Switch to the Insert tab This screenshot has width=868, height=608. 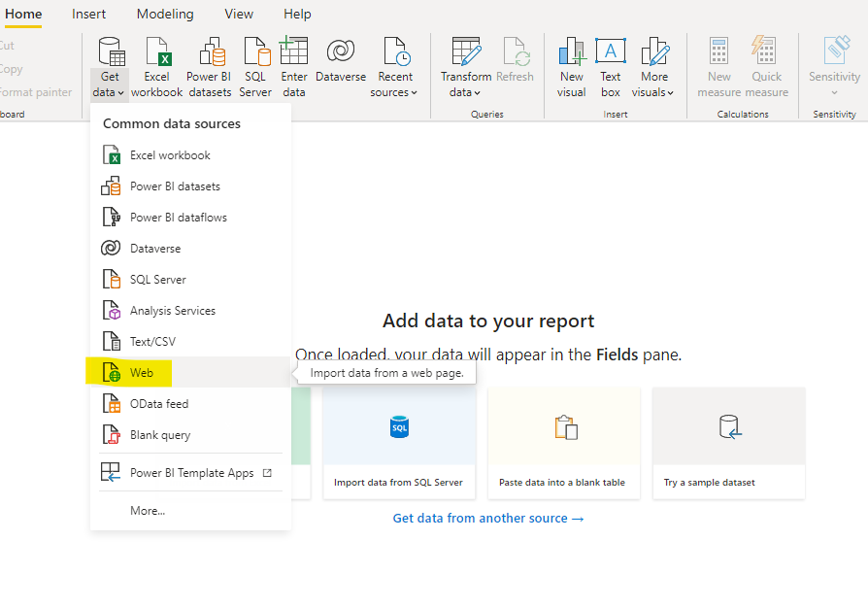[x=88, y=15]
